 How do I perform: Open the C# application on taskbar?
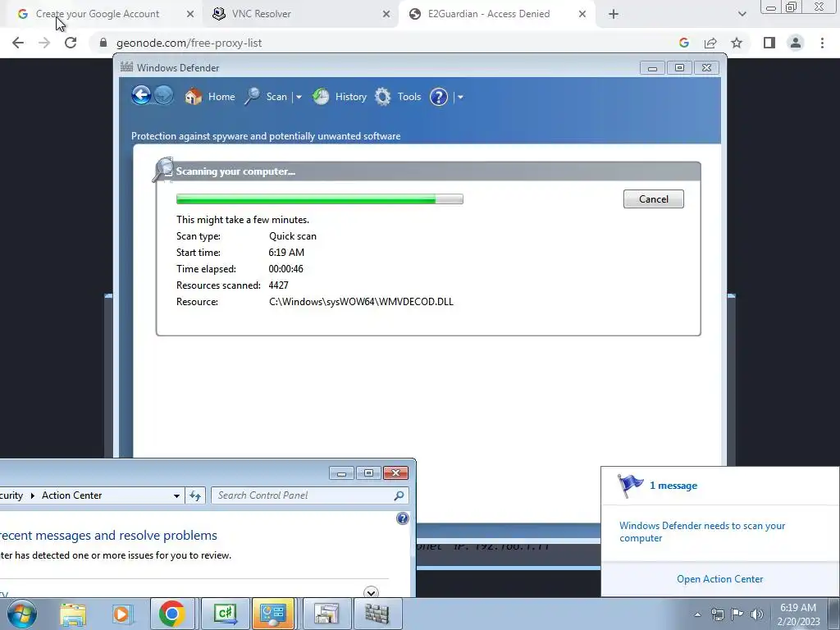point(225,614)
